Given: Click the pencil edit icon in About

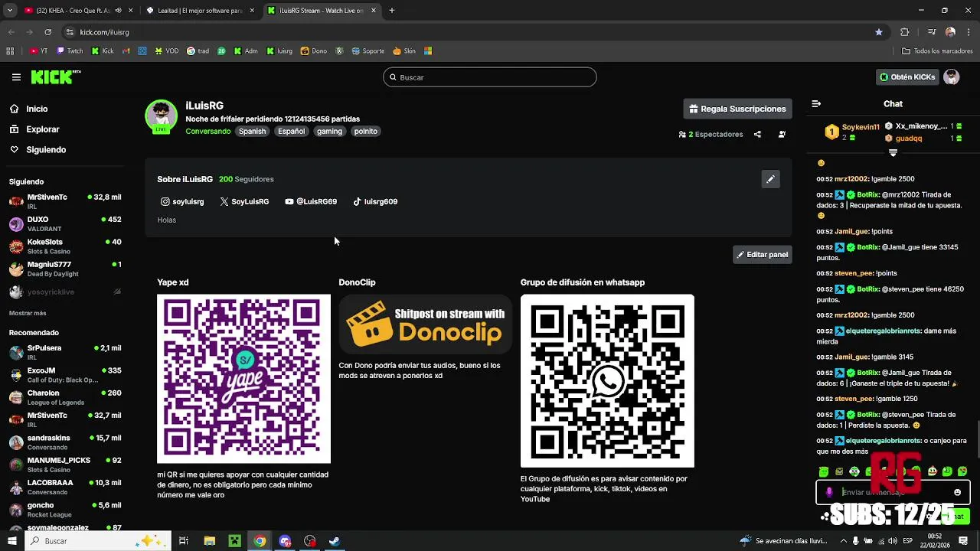Looking at the screenshot, I should tap(770, 179).
